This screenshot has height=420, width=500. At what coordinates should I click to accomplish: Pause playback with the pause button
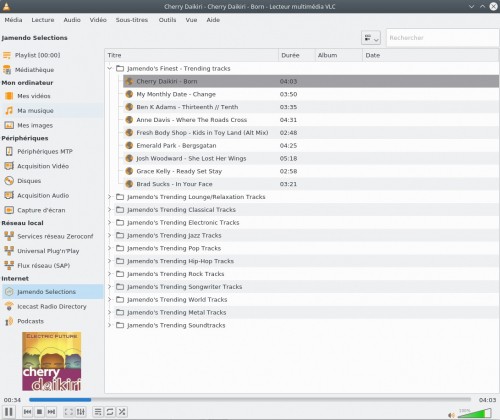(9, 412)
